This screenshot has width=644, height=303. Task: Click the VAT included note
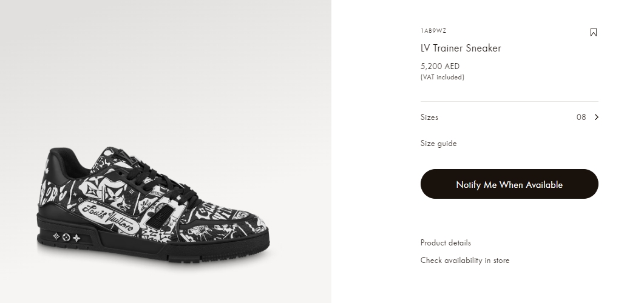[442, 77]
